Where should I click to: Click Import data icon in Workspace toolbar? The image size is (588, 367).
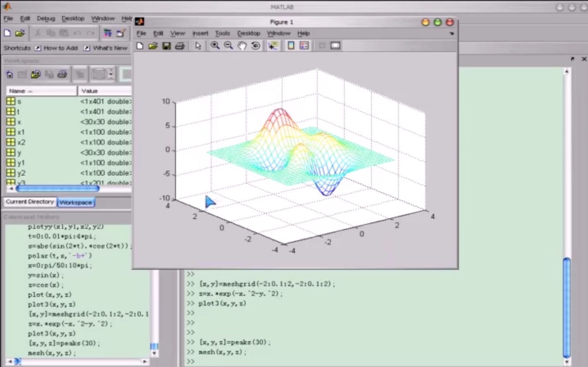36,74
